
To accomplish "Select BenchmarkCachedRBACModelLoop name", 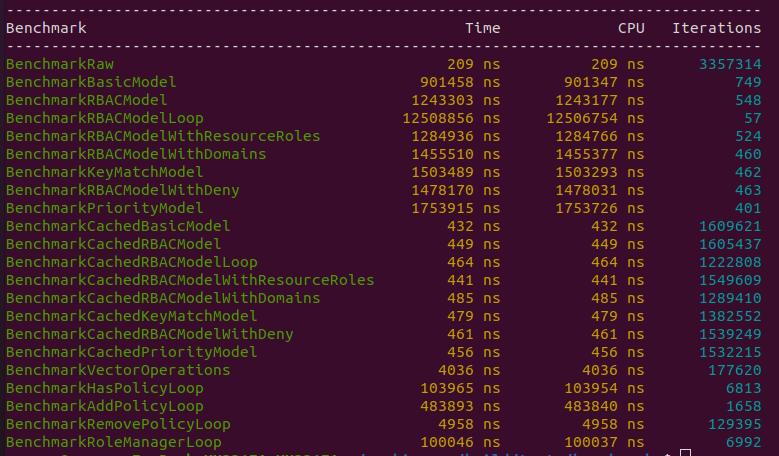I will (132, 262).
